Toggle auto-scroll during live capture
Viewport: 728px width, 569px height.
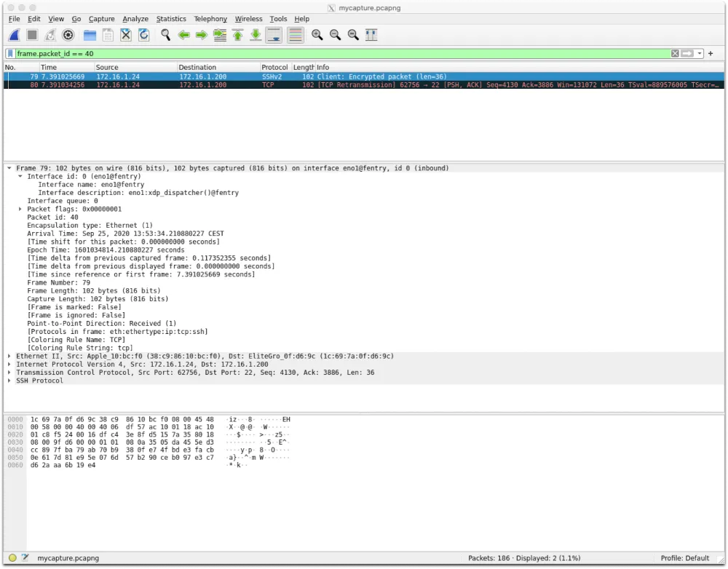[x=274, y=34]
